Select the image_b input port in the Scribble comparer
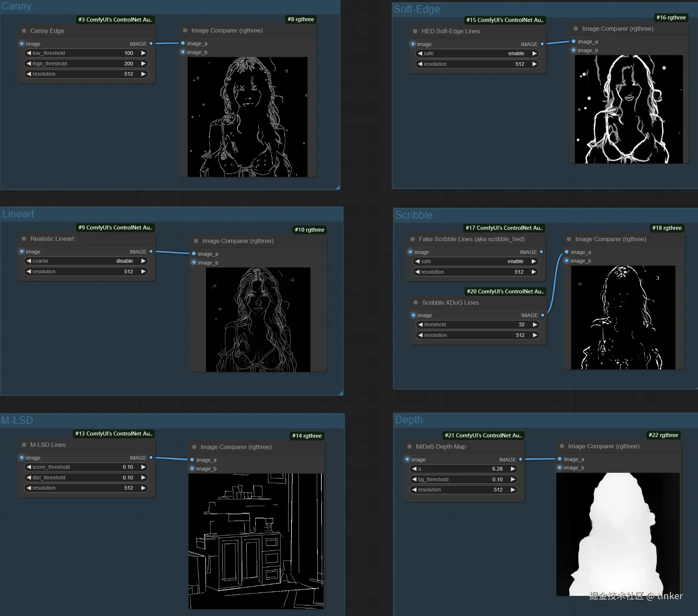698x616 pixels. tap(567, 261)
